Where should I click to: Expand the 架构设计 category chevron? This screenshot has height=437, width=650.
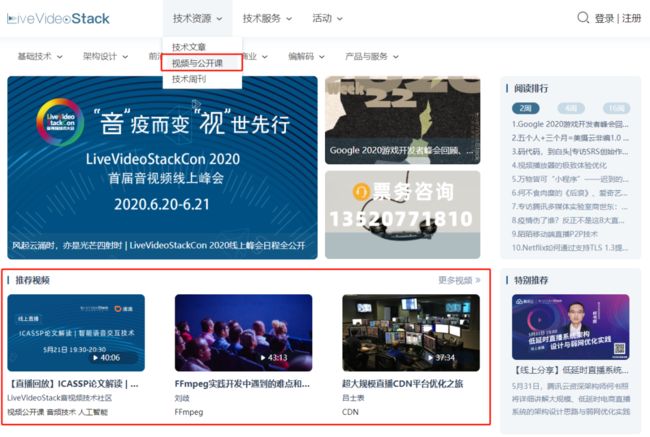click(x=125, y=57)
